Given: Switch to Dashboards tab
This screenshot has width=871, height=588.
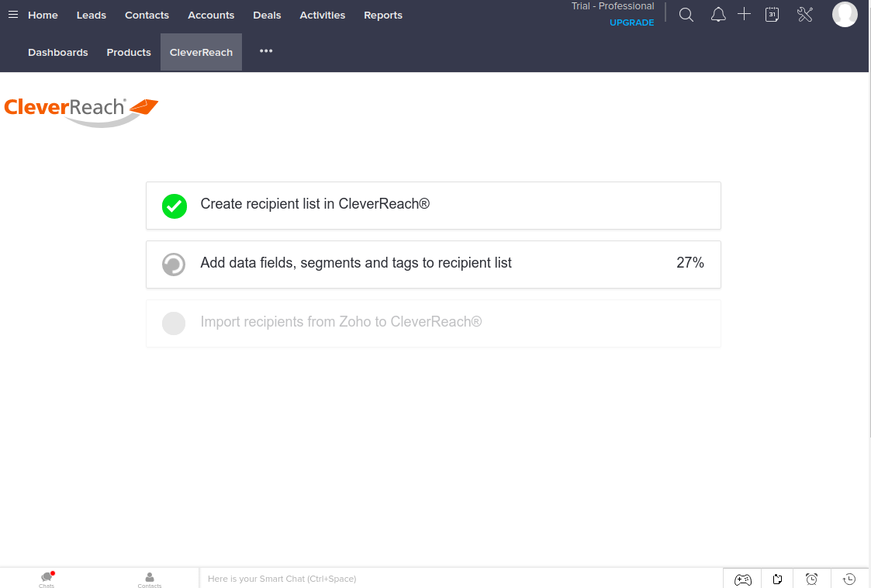Looking at the screenshot, I should click(57, 52).
